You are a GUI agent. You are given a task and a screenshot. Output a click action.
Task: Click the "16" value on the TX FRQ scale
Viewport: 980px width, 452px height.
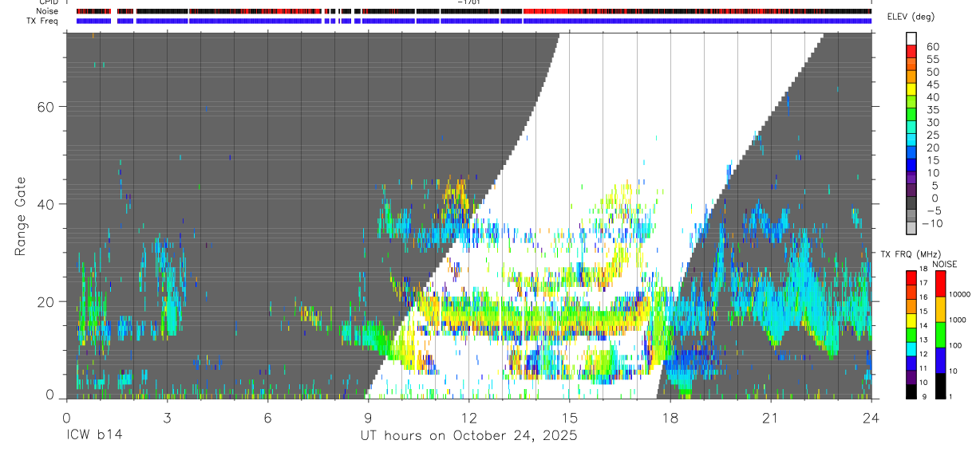point(923,297)
